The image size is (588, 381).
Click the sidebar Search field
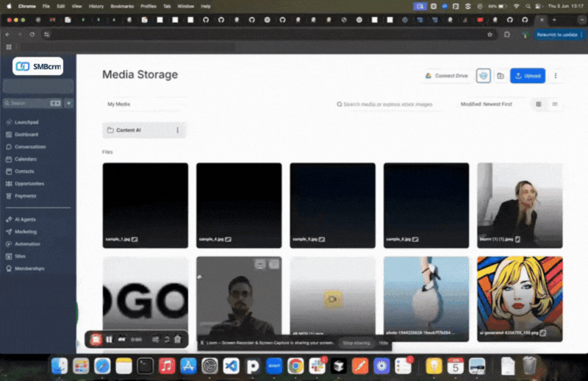32,103
